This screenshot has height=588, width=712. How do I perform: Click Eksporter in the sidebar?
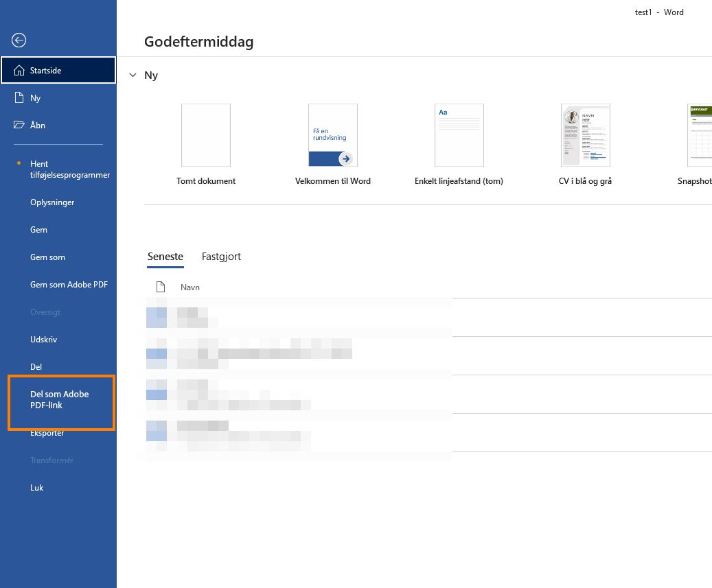click(x=47, y=432)
